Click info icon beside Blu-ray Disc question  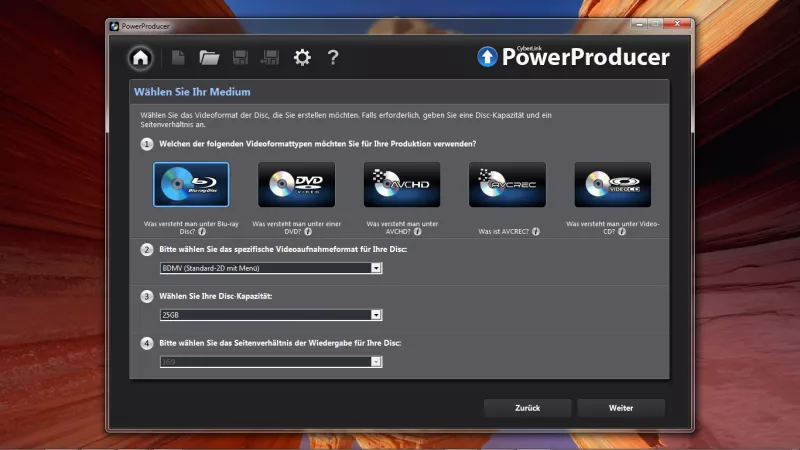coord(202,232)
